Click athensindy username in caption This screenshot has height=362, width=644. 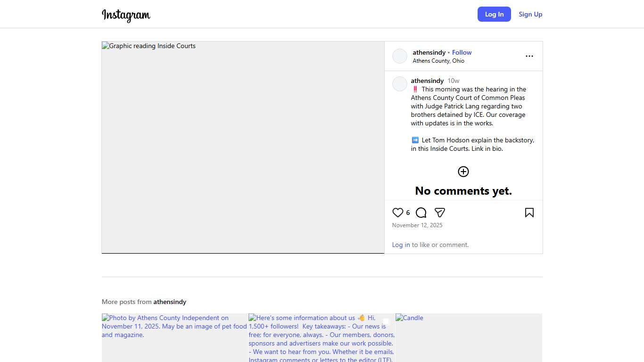click(427, 81)
